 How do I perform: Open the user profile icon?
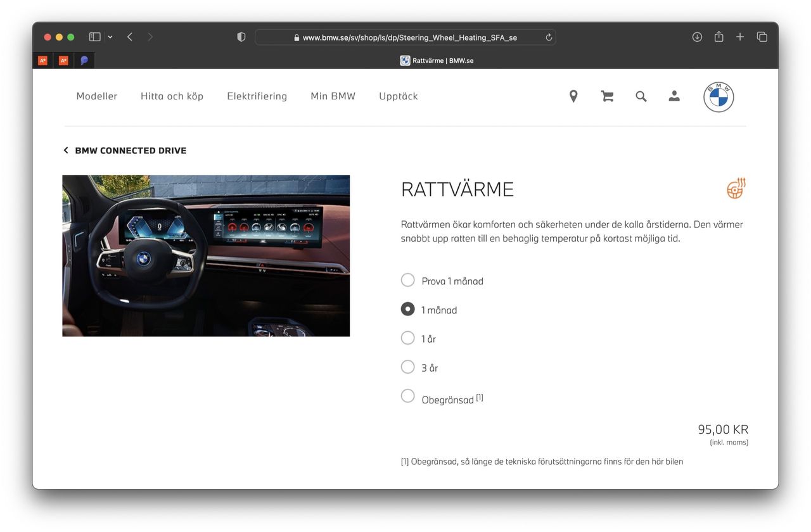point(674,96)
